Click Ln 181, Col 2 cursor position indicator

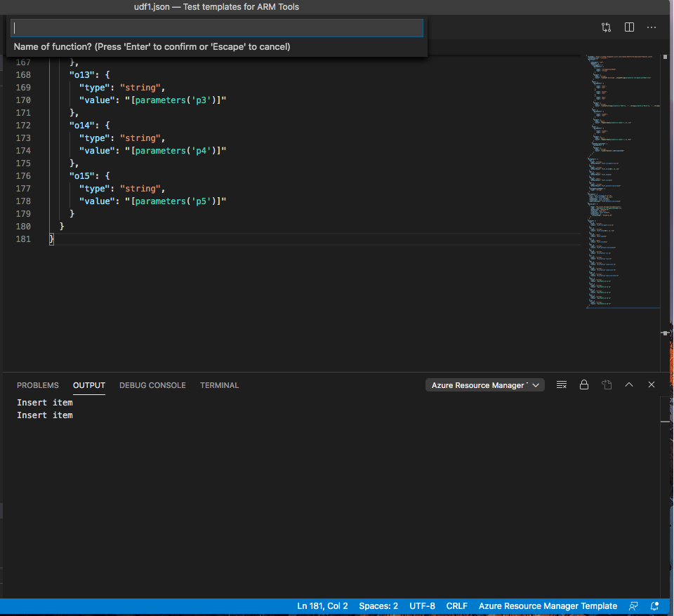click(322, 605)
